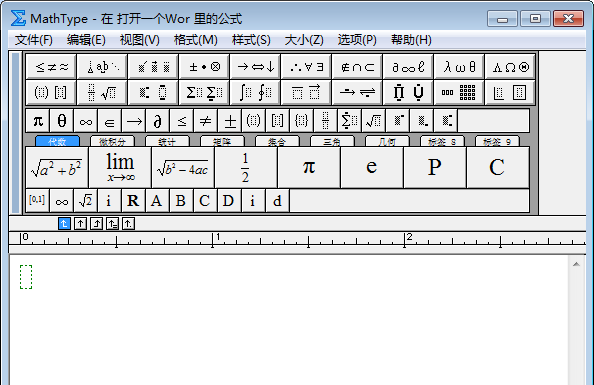Insert the ≠ not-equal symbol
594x385 pixels.
coord(206,121)
